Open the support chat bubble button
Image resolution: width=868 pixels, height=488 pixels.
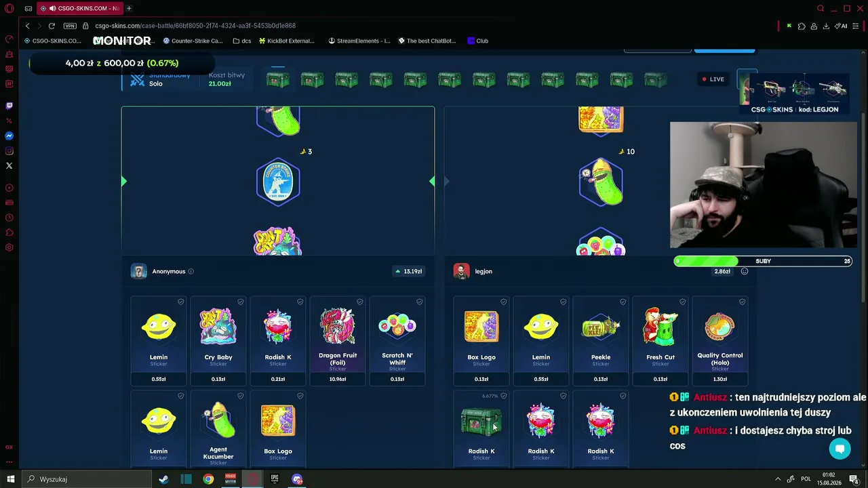[x=840, y=449]
